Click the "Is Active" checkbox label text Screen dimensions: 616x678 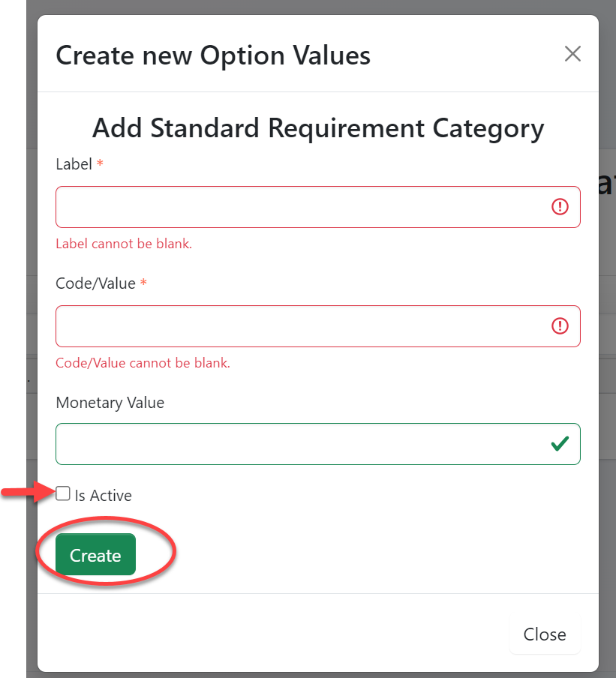pos(103,496)
